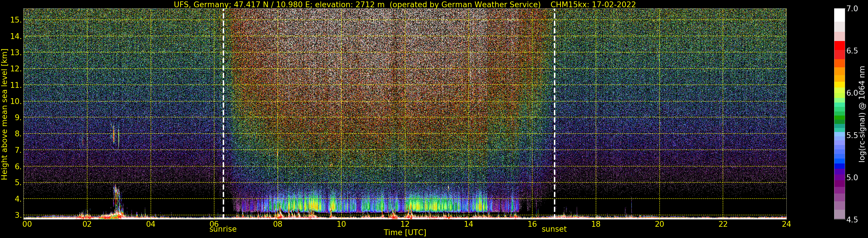Click the 18 hour tick label
This screenshot has width=868, height=238.
tap(596, 224)
